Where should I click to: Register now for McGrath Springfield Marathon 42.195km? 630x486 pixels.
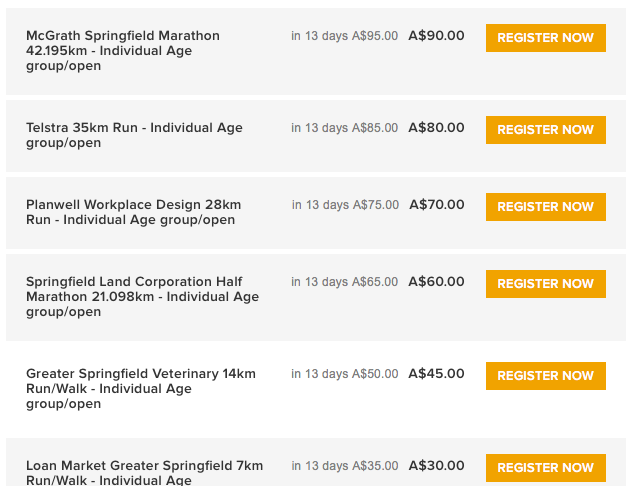pyautogui.click(x=545, y=38)
